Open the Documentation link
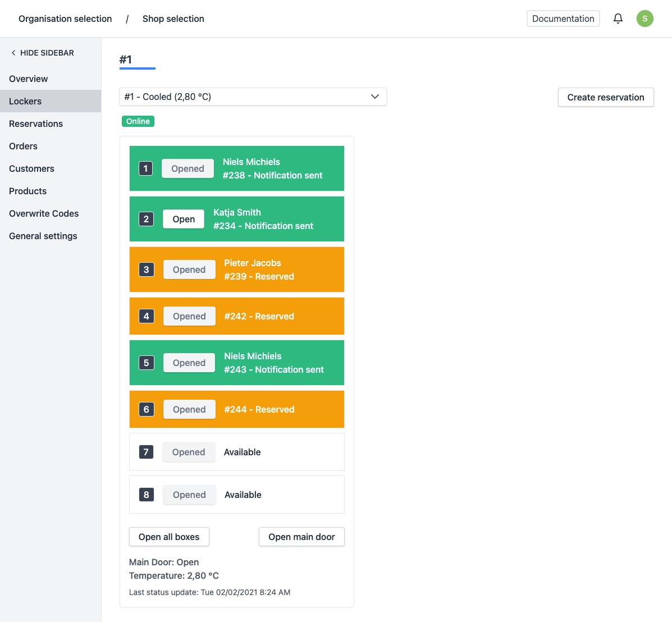 pyautogui.click(x=563, y=19)
